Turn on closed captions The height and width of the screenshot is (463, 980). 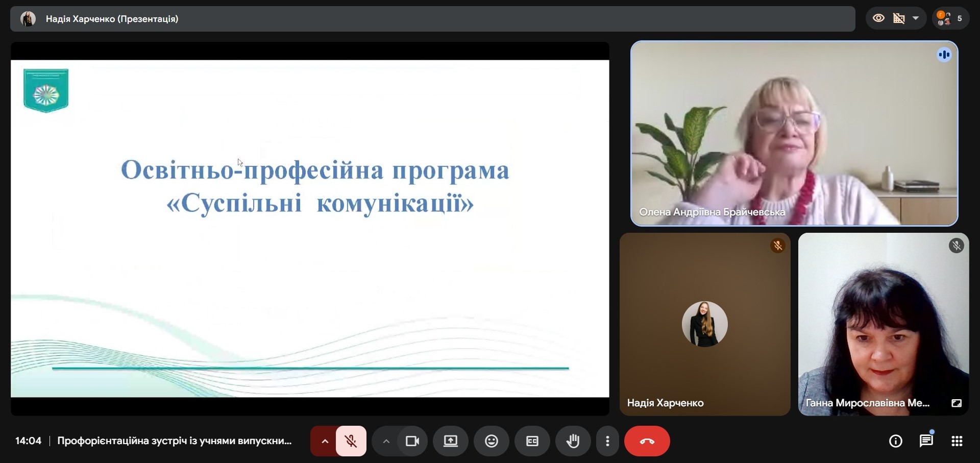532,441
